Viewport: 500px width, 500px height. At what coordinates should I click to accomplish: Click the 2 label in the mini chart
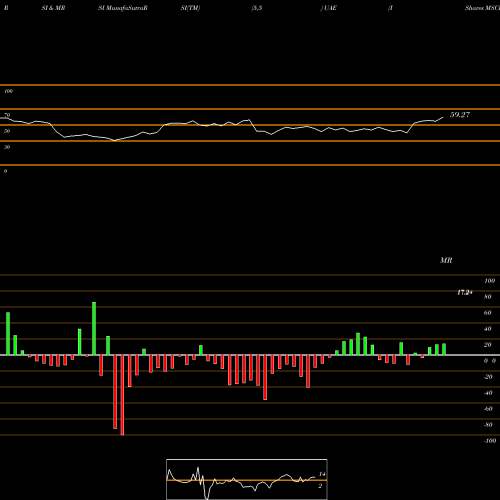point(320,486)
